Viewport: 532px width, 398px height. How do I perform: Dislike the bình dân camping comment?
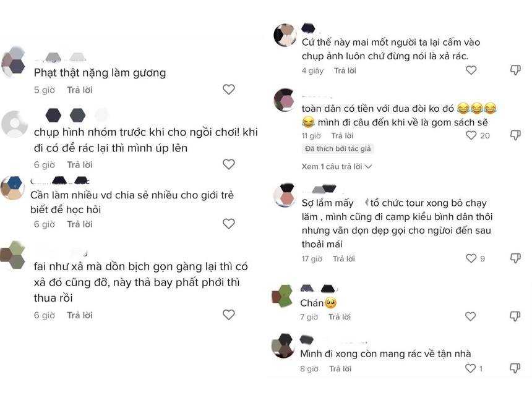[515, 258]
